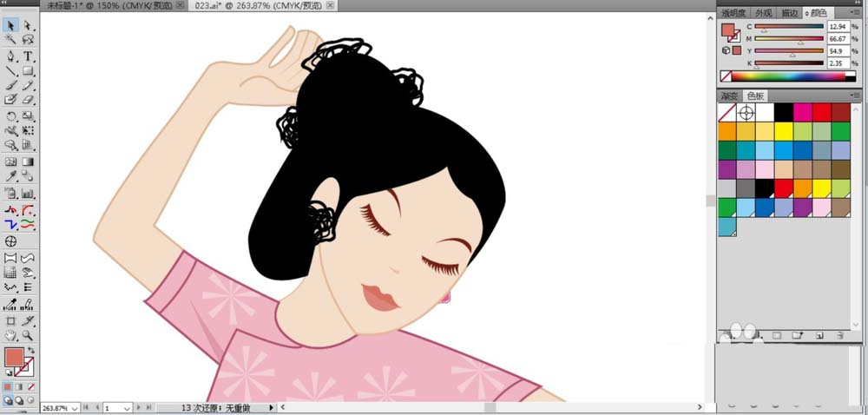Select the Eraser tool
868x415 pixels.
click(28, 100)
